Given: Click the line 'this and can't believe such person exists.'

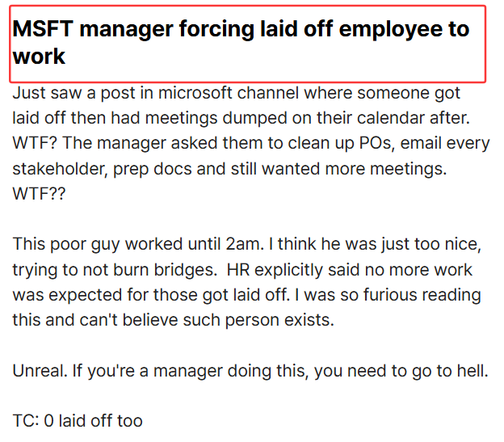Looking at the screenshot, I should (173, 320).
